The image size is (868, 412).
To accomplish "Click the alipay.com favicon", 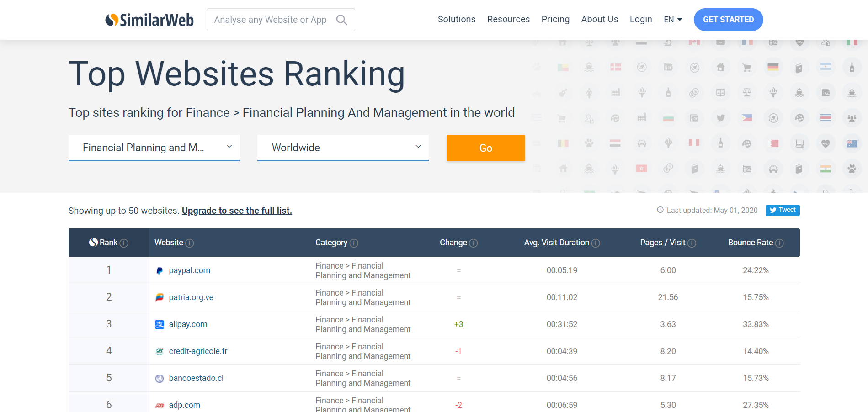I will click(x=160, y=324).
